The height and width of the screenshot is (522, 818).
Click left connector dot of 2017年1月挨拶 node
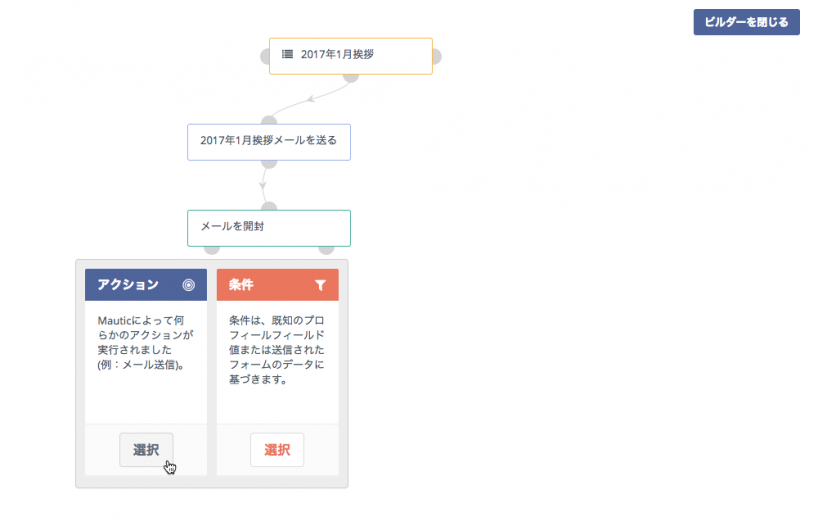(266, 56)
